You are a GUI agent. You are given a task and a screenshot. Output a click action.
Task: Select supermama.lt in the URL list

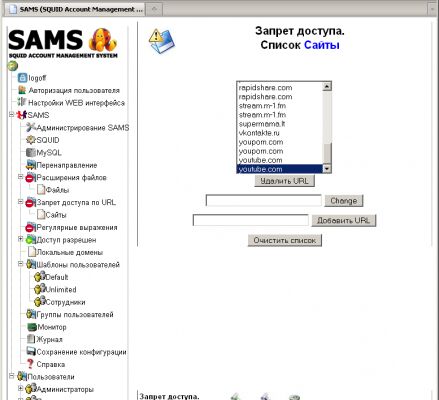(280, 124)
